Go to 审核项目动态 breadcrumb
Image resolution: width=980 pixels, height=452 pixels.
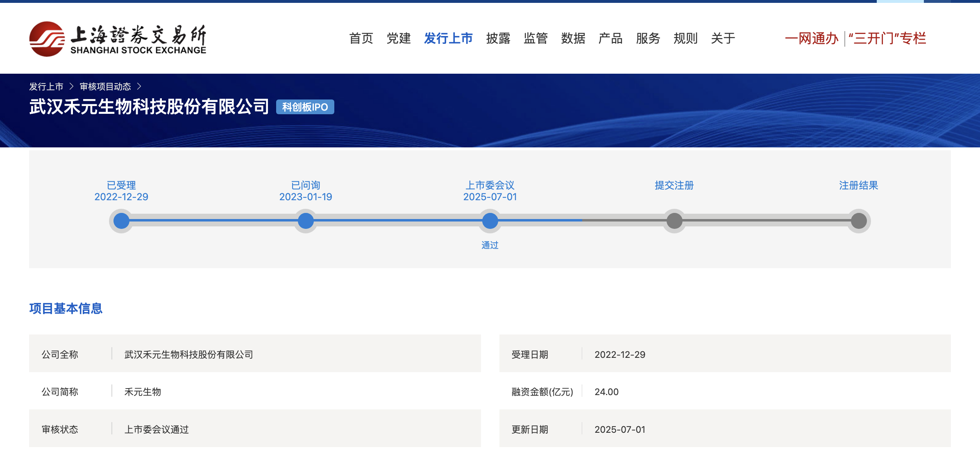105,87
